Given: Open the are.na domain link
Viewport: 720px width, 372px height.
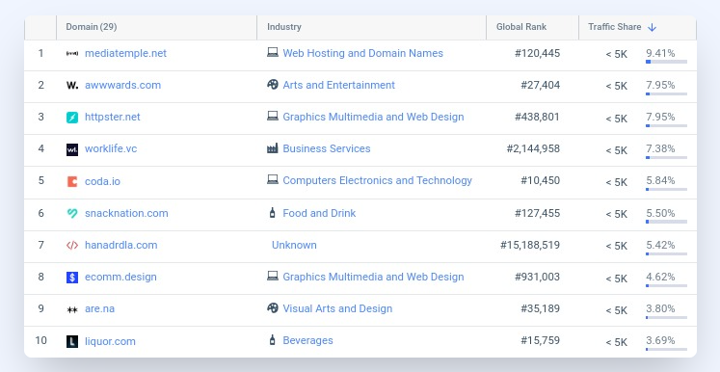Looking at the screenshot, I should (100, 309).
